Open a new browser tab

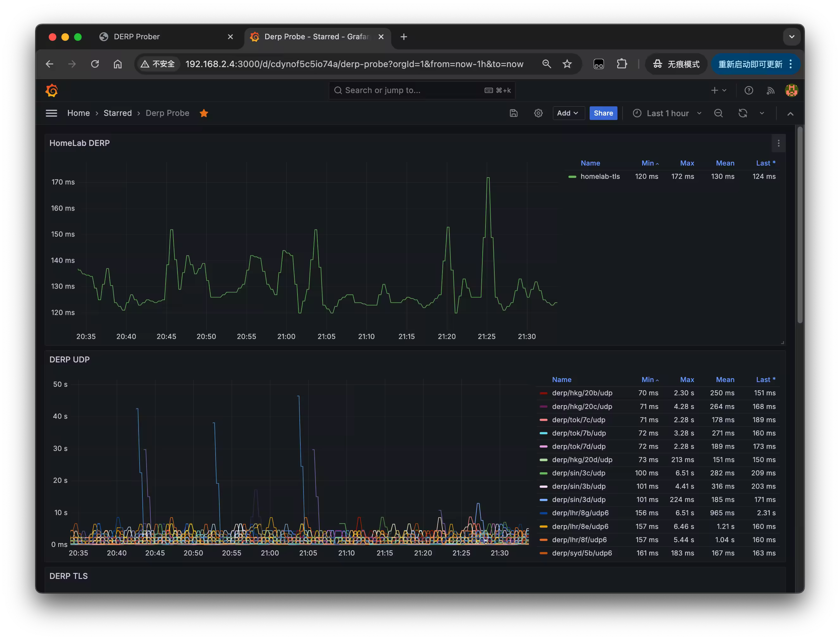point(404,37)
